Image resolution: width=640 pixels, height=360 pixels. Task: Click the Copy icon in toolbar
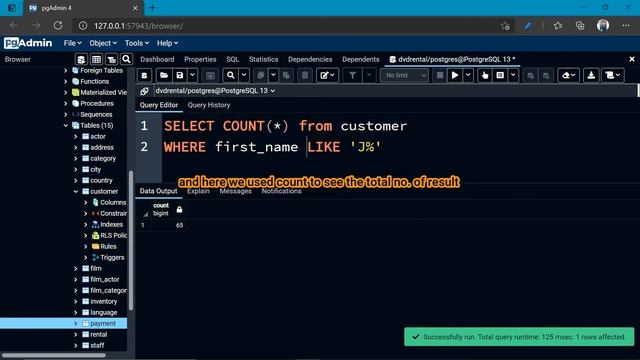[260, 75]
